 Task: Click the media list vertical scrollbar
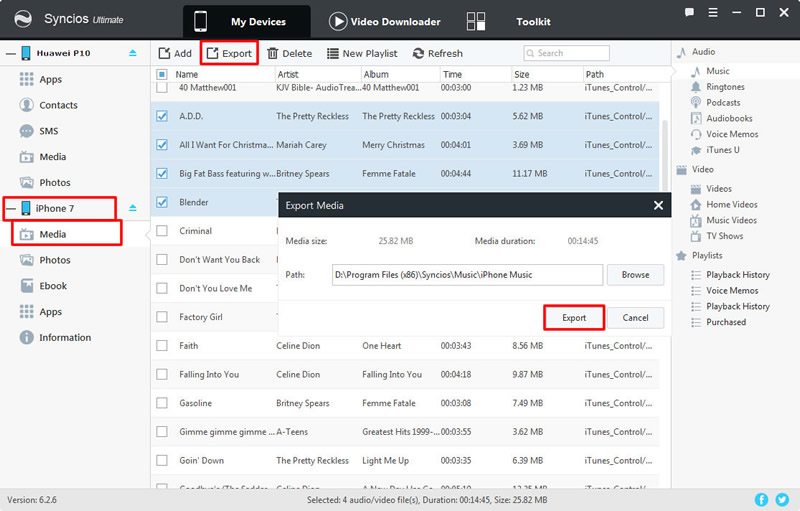coord(664,156)
